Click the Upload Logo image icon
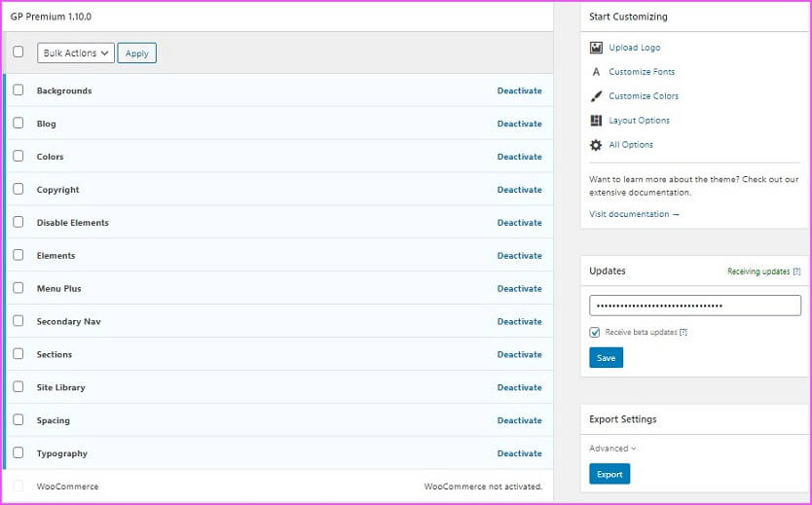 596,48
